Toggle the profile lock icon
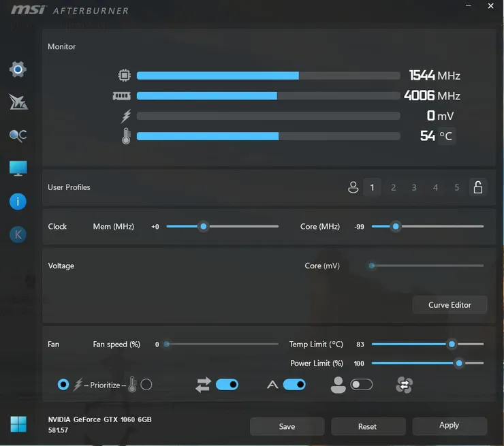The height and width of the screenshot is (446, 504). tap(478, 187)
